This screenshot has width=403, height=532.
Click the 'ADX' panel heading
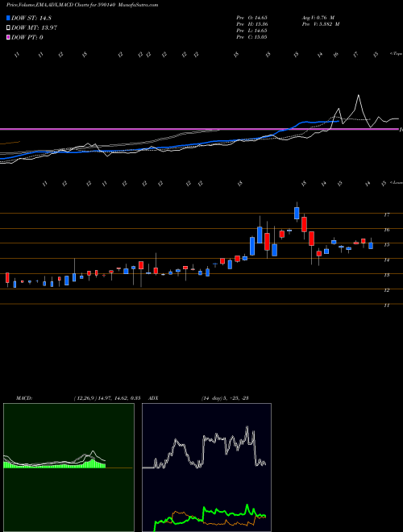[153, 397]
